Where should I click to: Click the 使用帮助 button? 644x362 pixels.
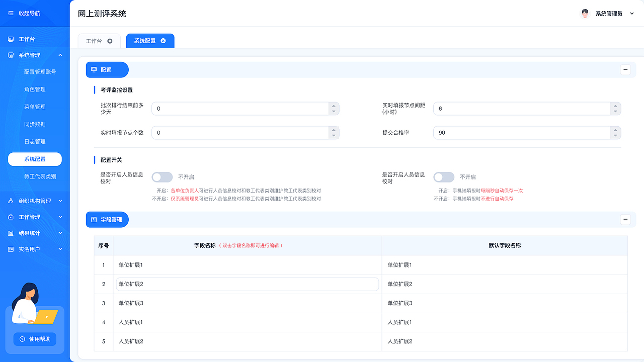pos(35,339)
